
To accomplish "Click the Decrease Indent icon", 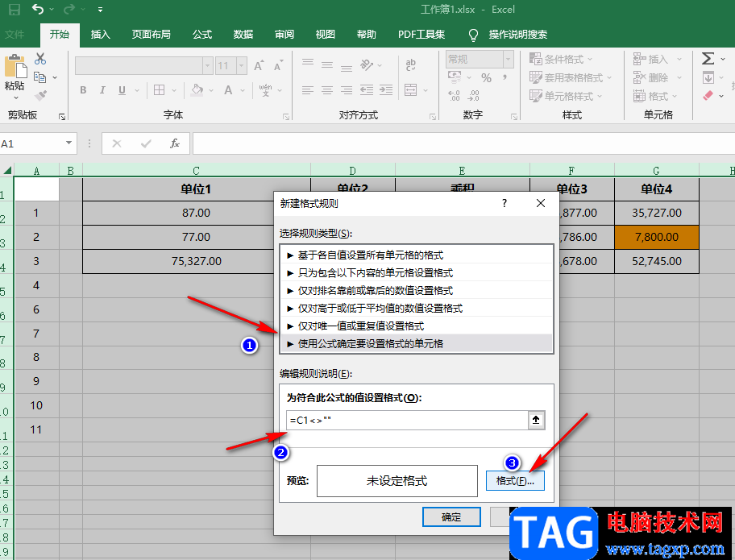I will 367,90.
